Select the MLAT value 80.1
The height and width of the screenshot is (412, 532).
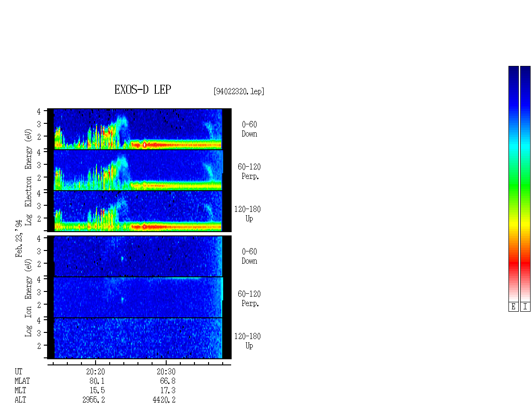[x=97, y=381]
